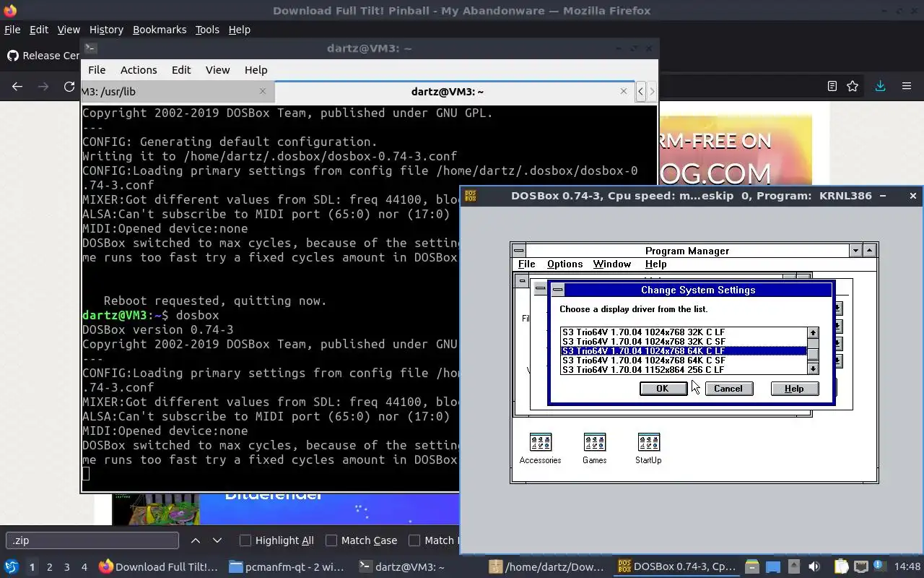Open terminal Edit menu

181,70
